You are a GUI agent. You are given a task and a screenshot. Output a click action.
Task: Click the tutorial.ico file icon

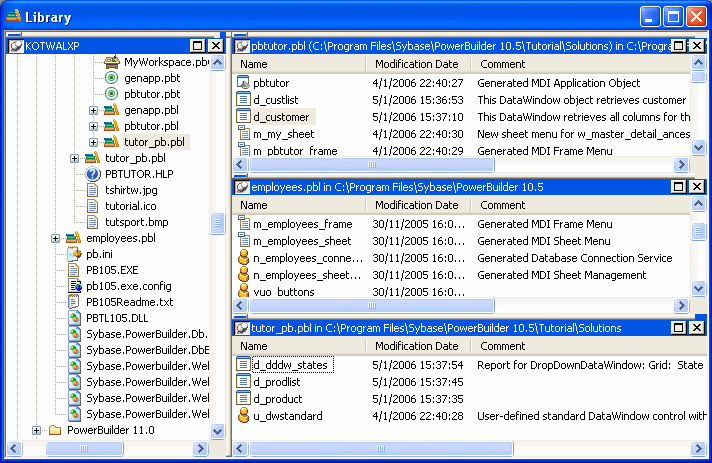click(x=93, y=206)
